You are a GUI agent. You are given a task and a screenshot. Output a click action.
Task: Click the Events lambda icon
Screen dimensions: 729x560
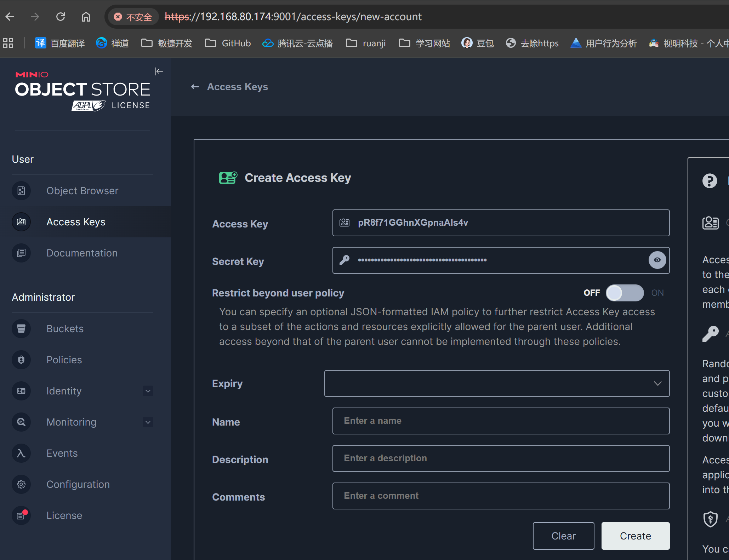[21, 454]
